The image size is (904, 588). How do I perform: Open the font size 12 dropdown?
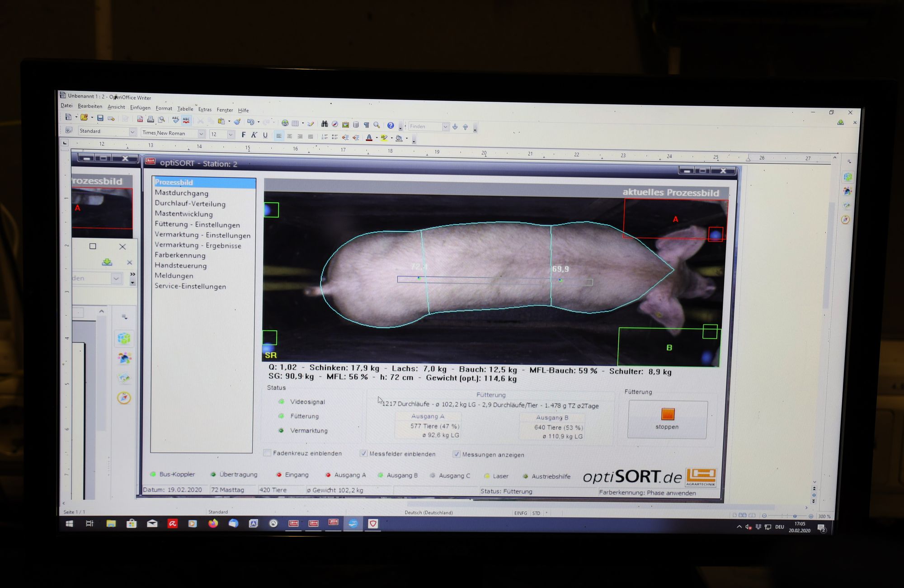[x=231, y=134]
